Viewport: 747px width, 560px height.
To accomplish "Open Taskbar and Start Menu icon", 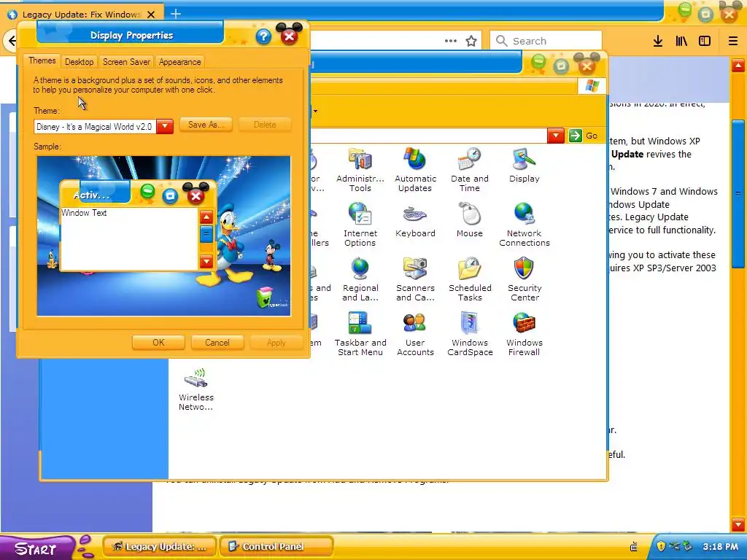I will [x=360, y=334].
